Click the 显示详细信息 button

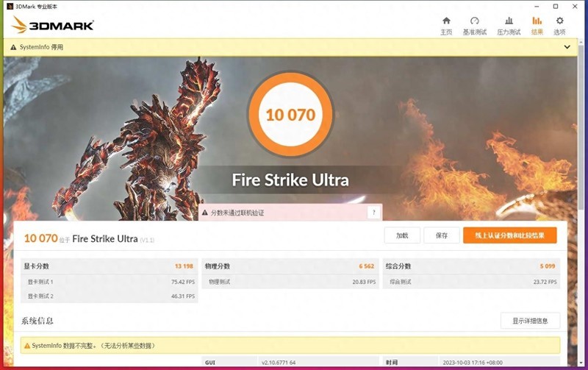[x=530, y=321]
